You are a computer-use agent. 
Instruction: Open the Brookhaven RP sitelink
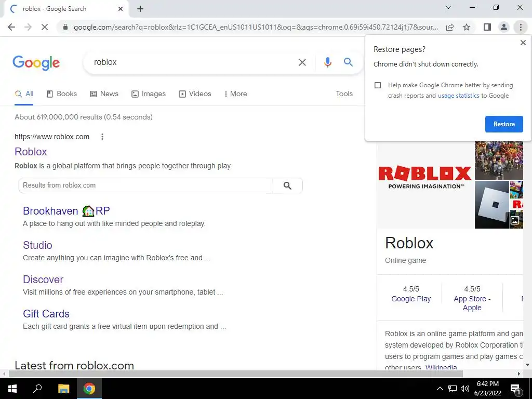(66, 211)
